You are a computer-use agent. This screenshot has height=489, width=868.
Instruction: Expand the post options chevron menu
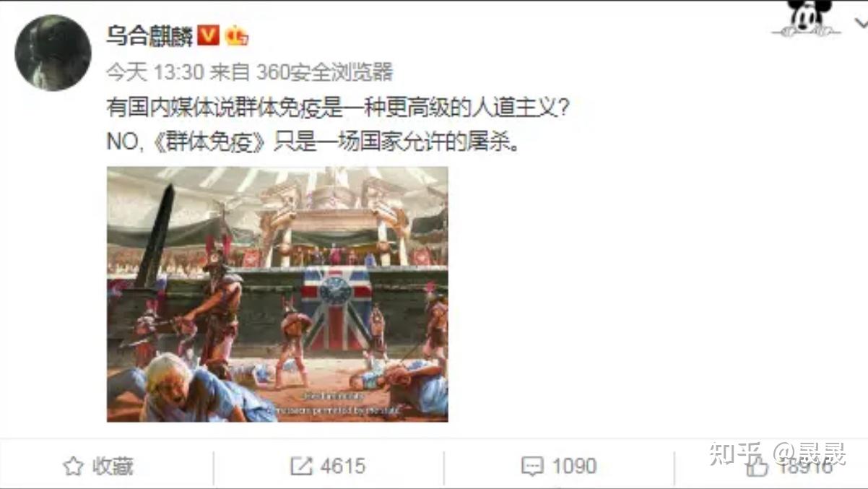[861, 23]
